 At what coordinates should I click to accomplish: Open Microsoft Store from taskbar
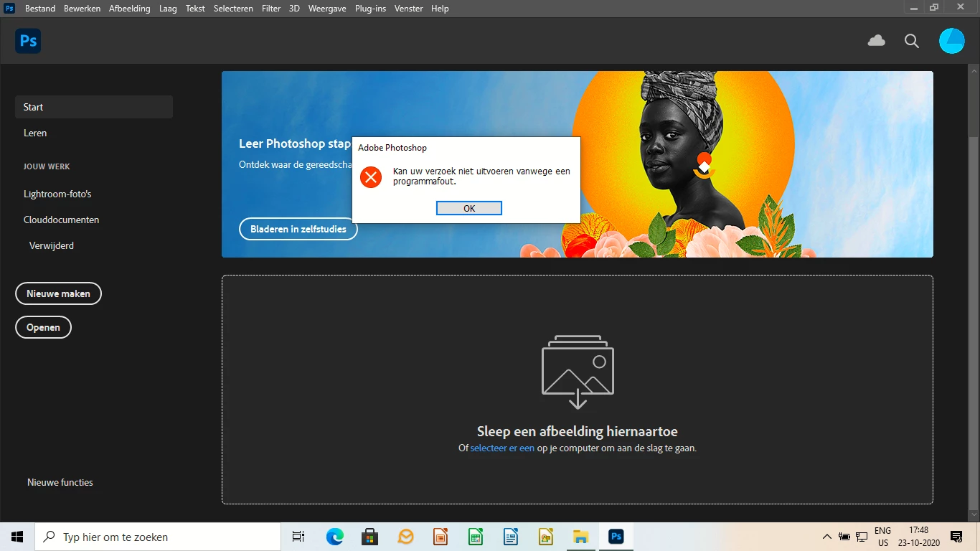click(x=370, y=537)
